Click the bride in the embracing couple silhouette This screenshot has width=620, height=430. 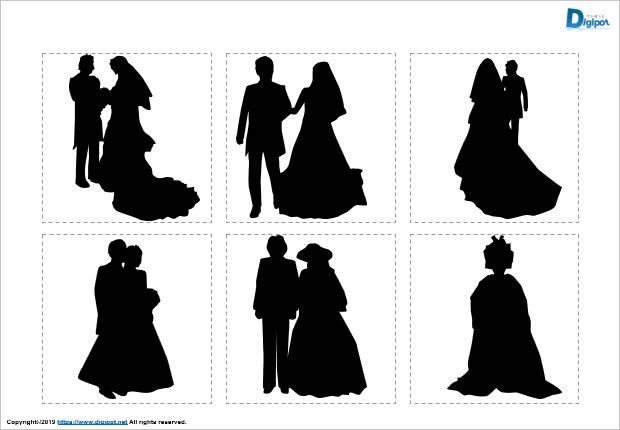(x=138, y=330)
